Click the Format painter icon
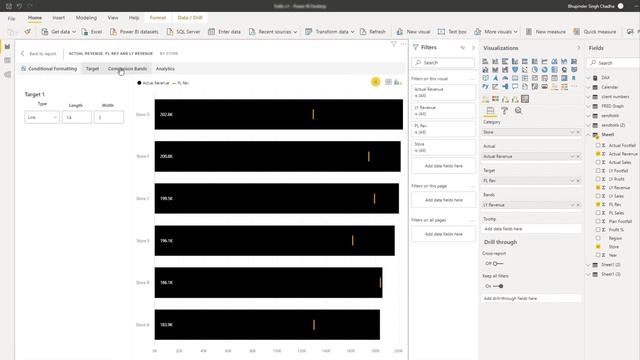Screen dimensions: 640x360 click(27, 31)
